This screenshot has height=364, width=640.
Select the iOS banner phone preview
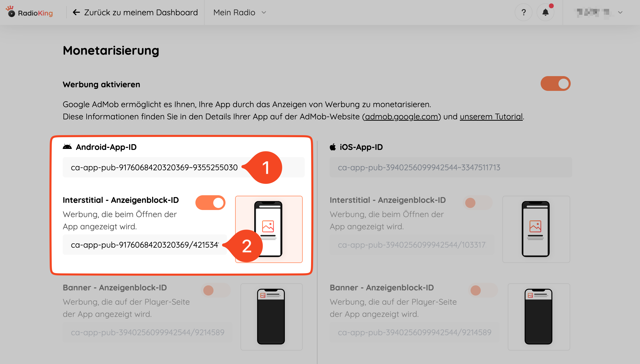539,317
